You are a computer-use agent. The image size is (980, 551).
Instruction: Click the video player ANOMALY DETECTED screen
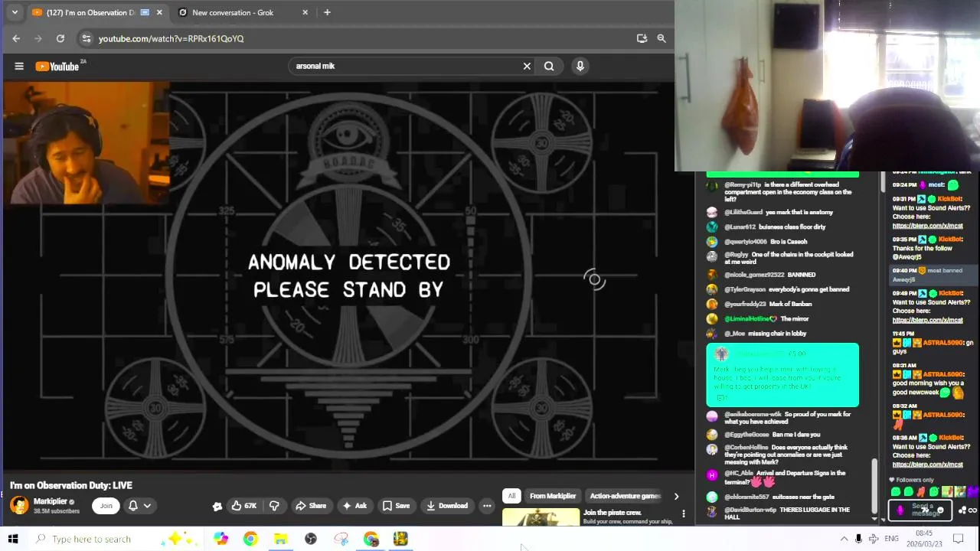coord(348,276)
